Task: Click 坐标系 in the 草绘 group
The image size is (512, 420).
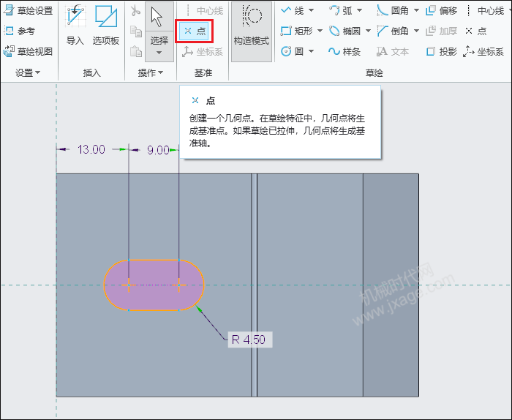Action: point(483,51)
